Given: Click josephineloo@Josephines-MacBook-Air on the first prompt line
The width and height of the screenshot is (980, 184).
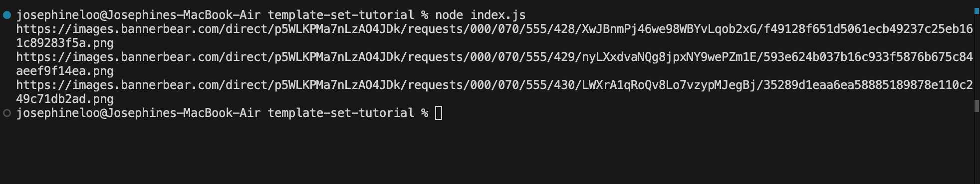Looking at the screenshot, I should click(x=138, y=15).
